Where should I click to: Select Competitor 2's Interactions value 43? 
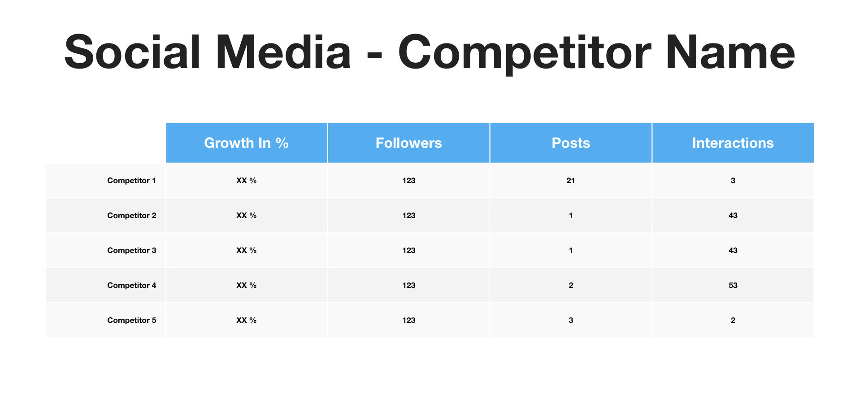tap(733, 215)
